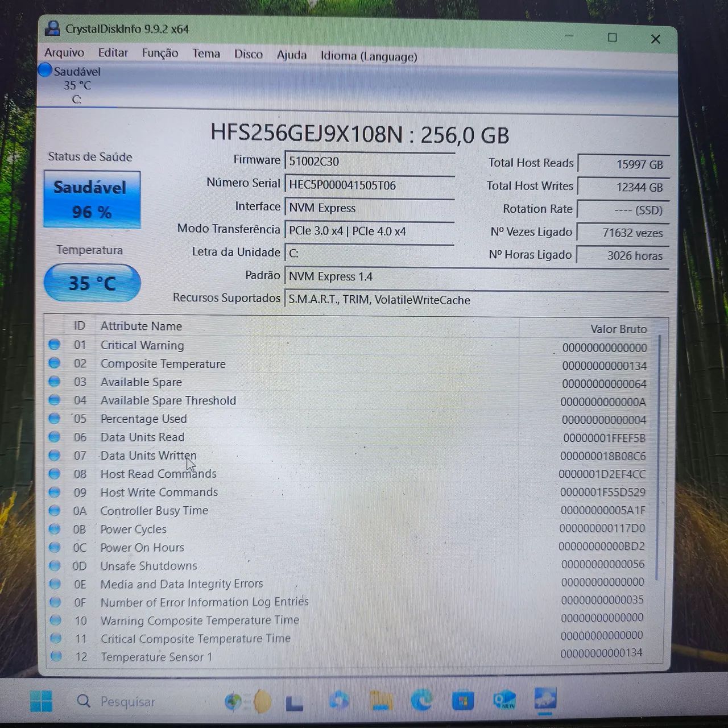Click the status dot for Unsafe Shutdowns row
Screen dimensions: 728x728
[x=55, y=566]
